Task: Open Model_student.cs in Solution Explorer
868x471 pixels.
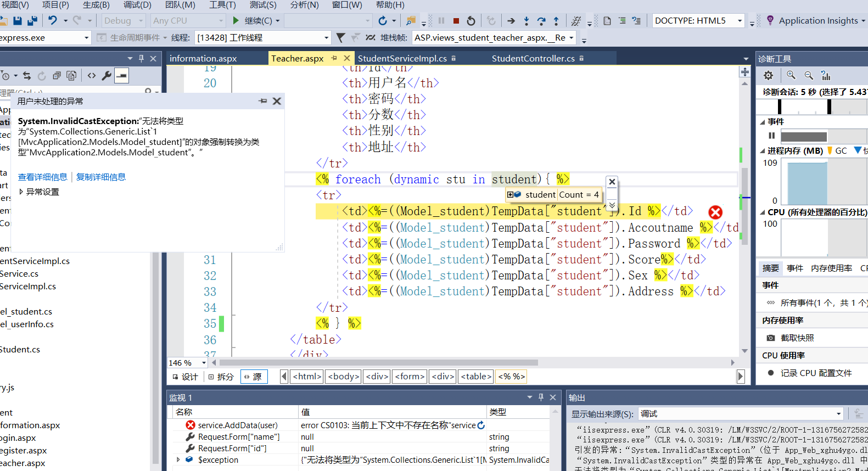Action: pos(26,311)
